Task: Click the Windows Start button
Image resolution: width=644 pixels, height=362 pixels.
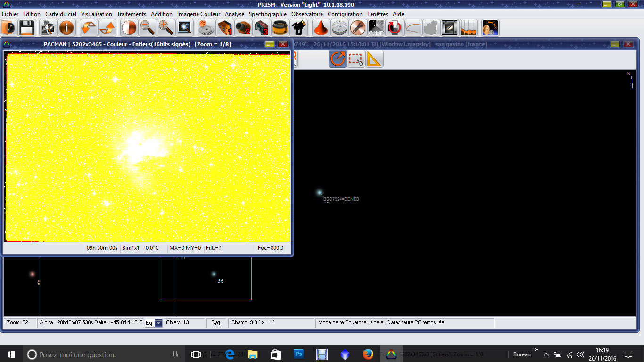Action: coord(11,354)
